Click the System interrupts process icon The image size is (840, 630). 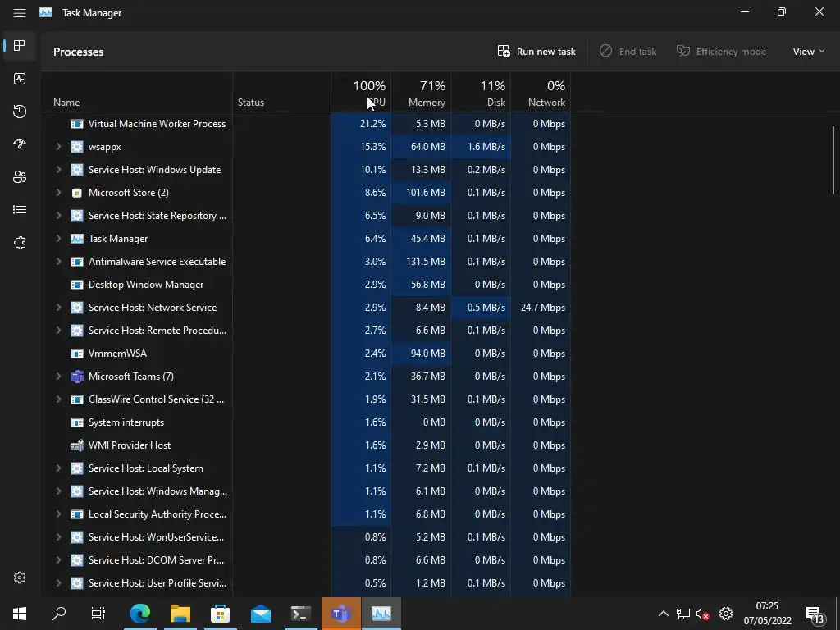[x=77, y=422]
